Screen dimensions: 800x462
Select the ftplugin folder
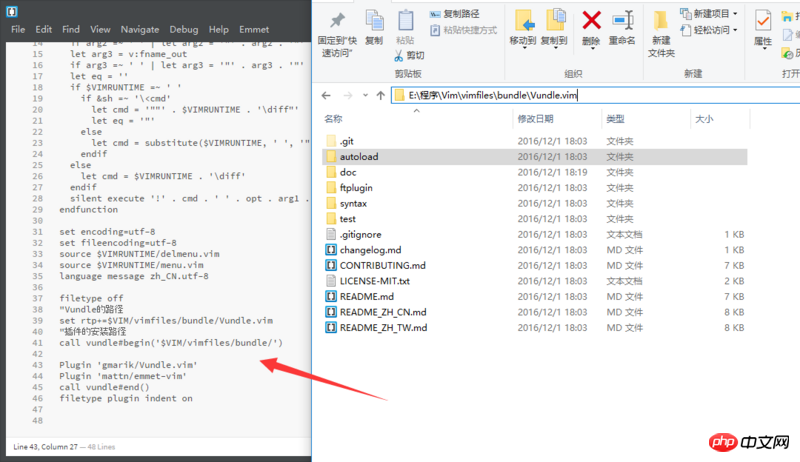point(535,188)
